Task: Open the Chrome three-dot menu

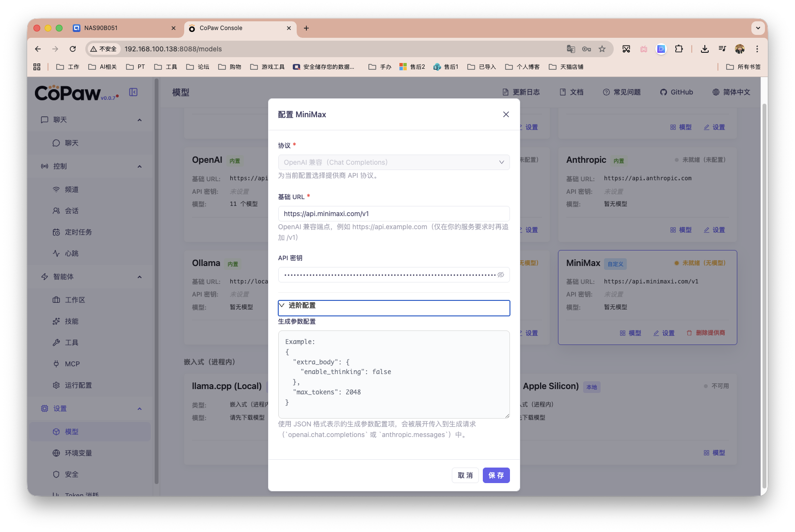Action: pyautogui.click(x=757, y=49)
